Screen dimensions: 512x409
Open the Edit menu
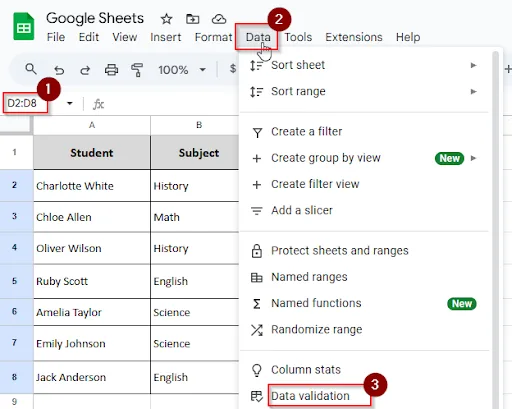point(89,37)
